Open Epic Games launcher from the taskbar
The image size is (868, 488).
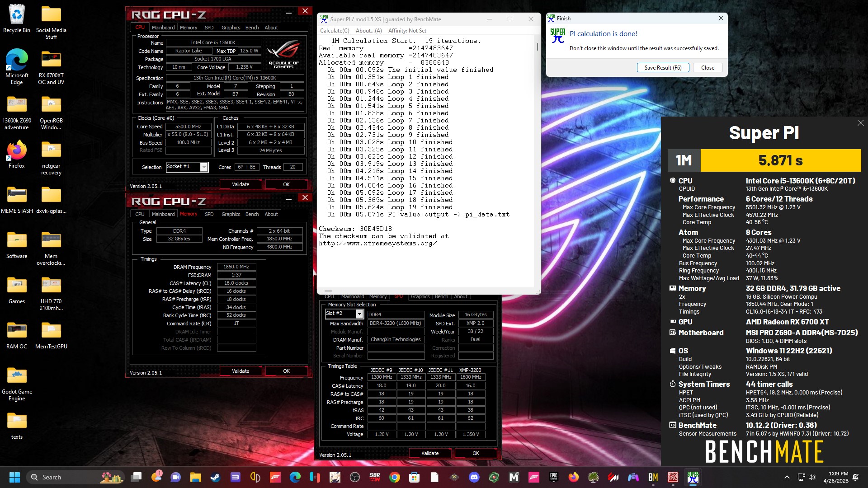[554, 477]
